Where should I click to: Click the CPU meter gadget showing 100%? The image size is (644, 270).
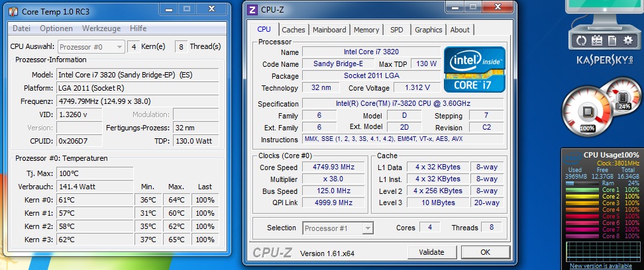point(586,111)
